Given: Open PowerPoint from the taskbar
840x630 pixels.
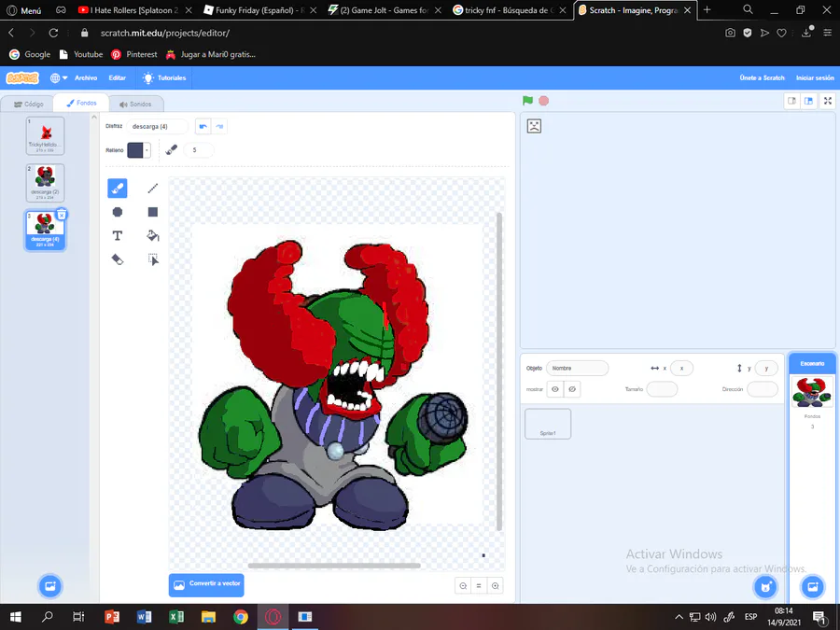Looking at the screenshot, I should pos(112,617).
